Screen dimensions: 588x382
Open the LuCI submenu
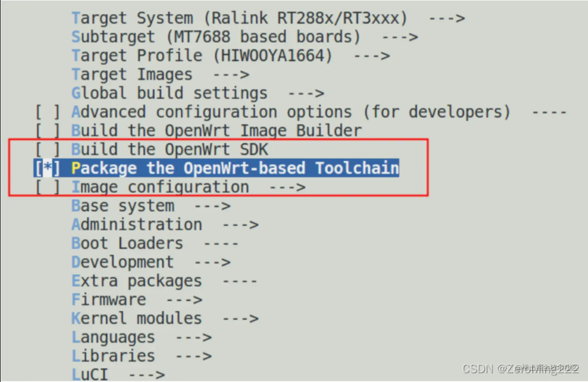[x=90, y=374]
